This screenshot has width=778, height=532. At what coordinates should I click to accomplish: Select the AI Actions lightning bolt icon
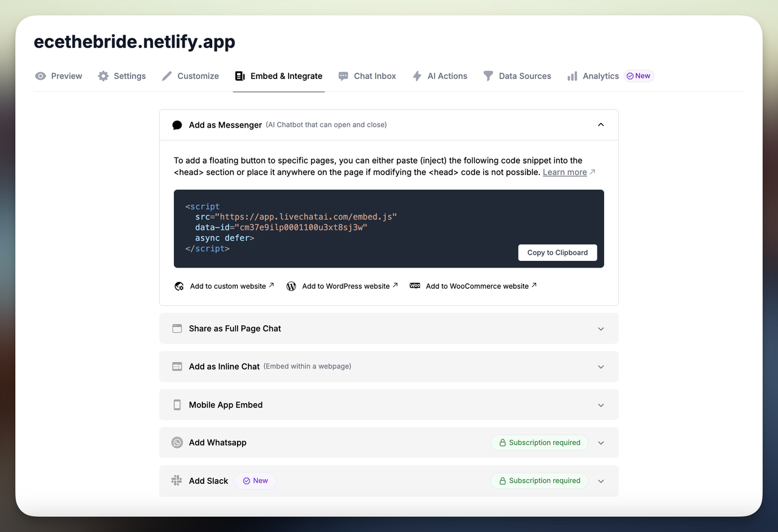pos(417,76)
